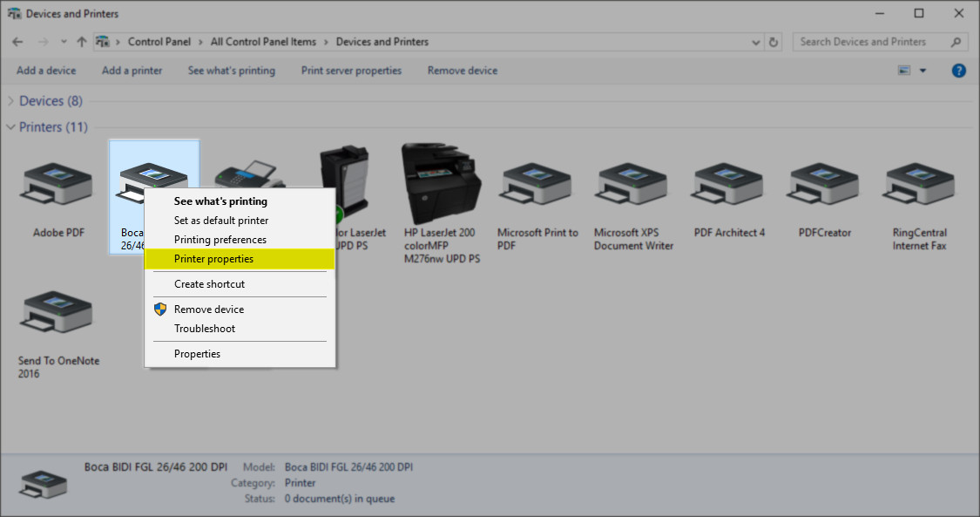Click Control Panel breadcrumb

click(159, 42)
